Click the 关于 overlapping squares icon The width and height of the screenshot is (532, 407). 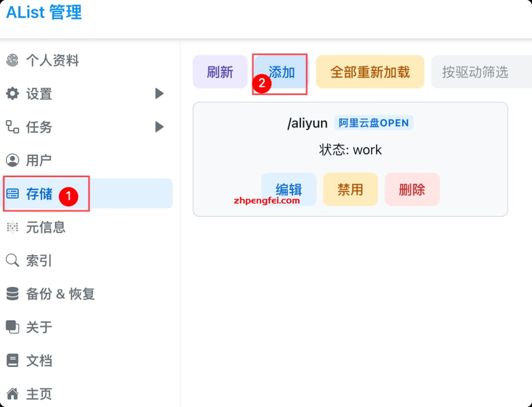click(x=12, y=327)
